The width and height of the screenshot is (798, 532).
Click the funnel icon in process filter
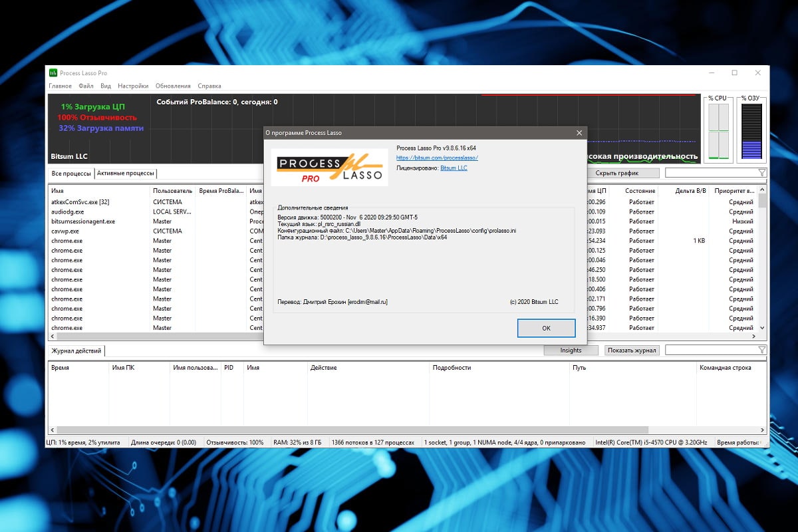click(x=762, y=173)
